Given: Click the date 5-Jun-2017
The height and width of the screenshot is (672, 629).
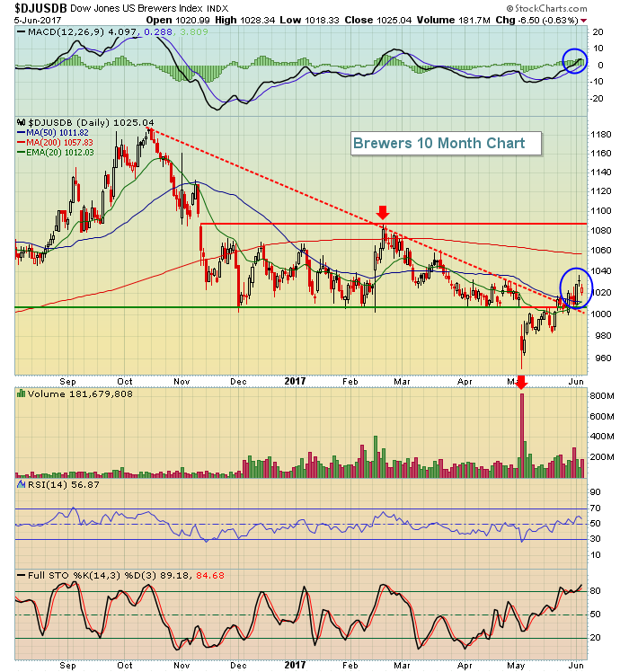Looking at the screenshot, I should (x=38, y=20).
